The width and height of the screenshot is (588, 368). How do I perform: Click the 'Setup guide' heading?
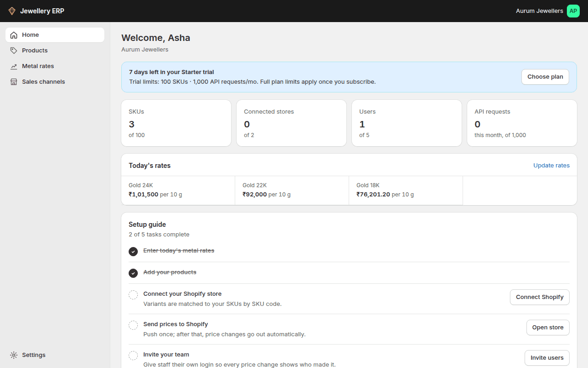(x=147, y=224)
